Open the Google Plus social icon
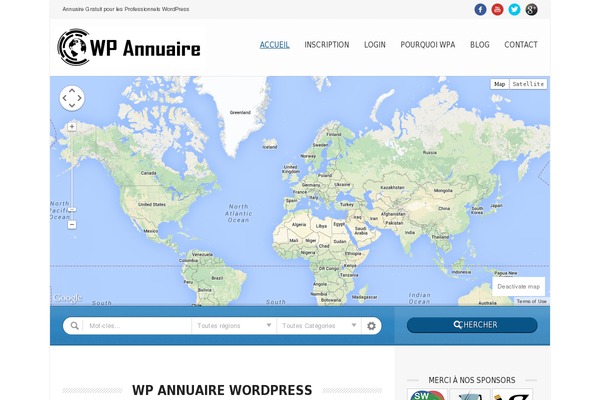600x400 pixels. (x=531, y=9)
